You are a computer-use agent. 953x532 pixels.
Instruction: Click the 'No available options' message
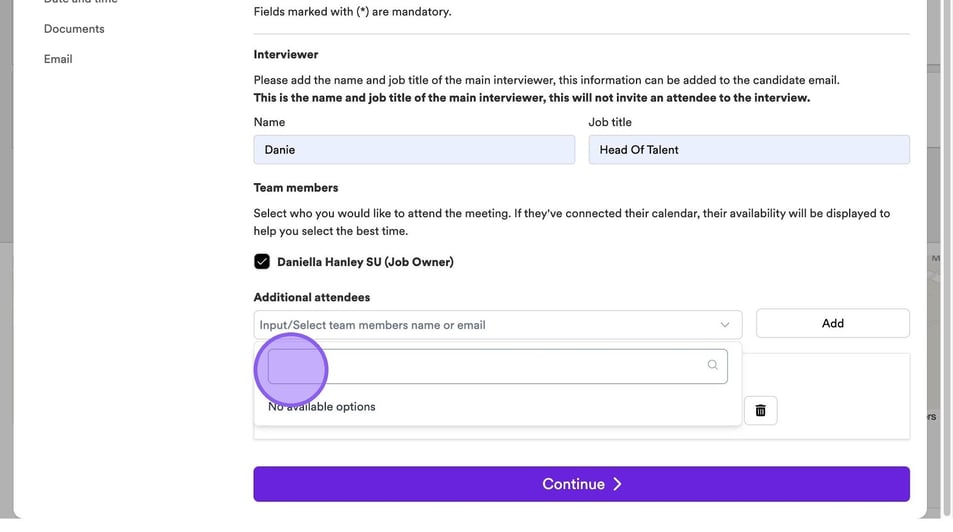[322, 407]
